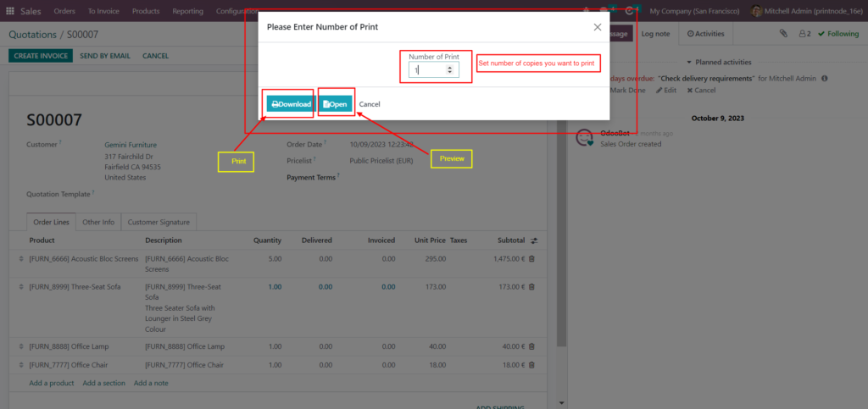
Task: Click the drag handle of the Office Lamp row
Action: [21, 346]
